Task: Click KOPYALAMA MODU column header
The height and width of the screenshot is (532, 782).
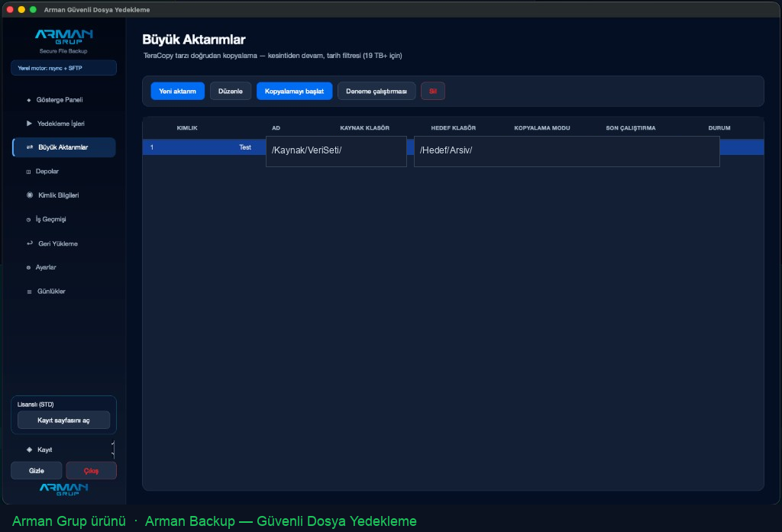Action: (542, 128)
